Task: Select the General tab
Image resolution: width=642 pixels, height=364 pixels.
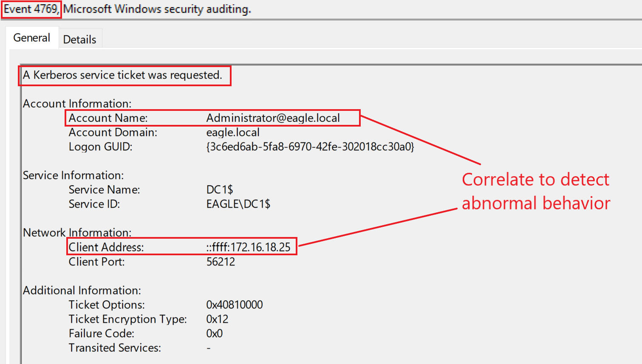Action: tap(31, 38)
